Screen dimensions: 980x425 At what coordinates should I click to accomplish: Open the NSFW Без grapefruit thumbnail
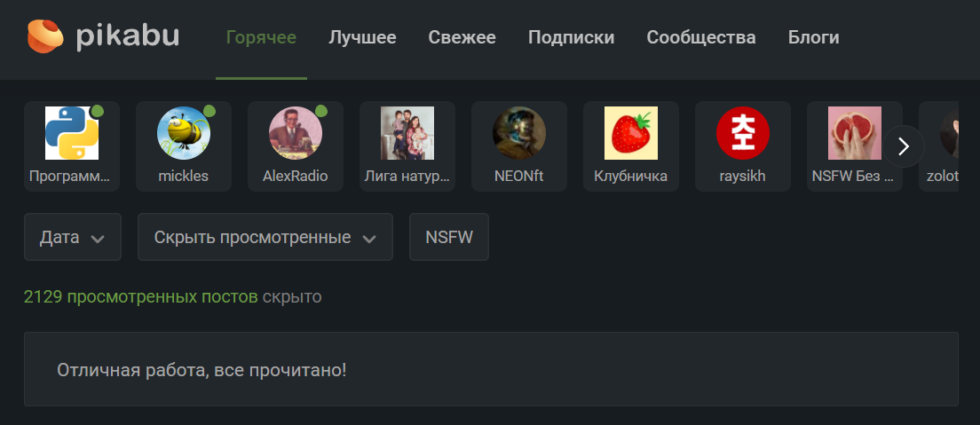pos(855,133)
